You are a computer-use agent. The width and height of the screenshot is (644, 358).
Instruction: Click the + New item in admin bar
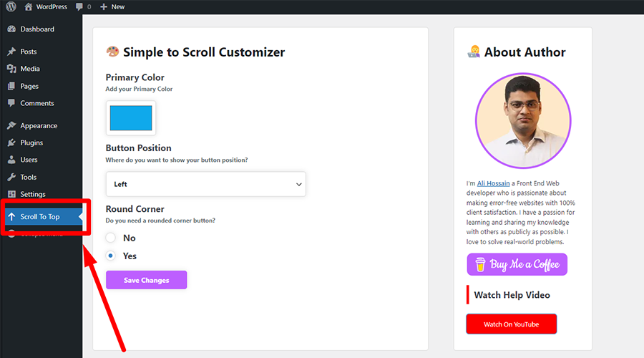pos(112,6)
